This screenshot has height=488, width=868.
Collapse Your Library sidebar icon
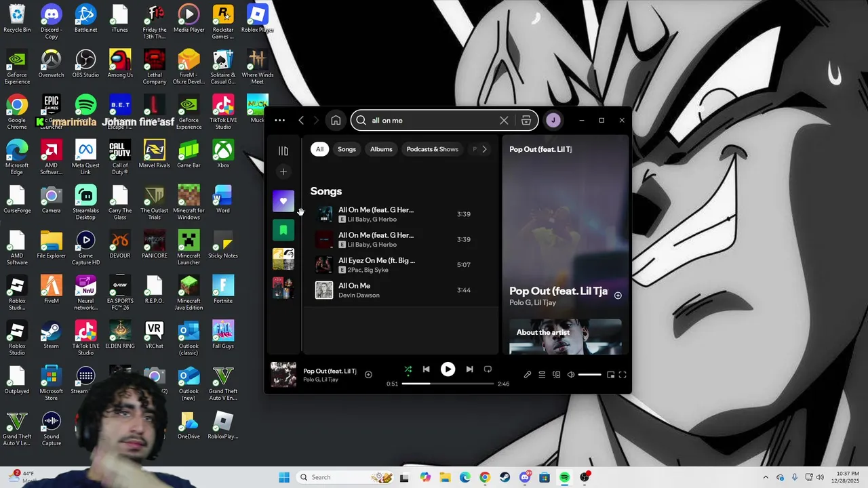[x=283, y=150]
